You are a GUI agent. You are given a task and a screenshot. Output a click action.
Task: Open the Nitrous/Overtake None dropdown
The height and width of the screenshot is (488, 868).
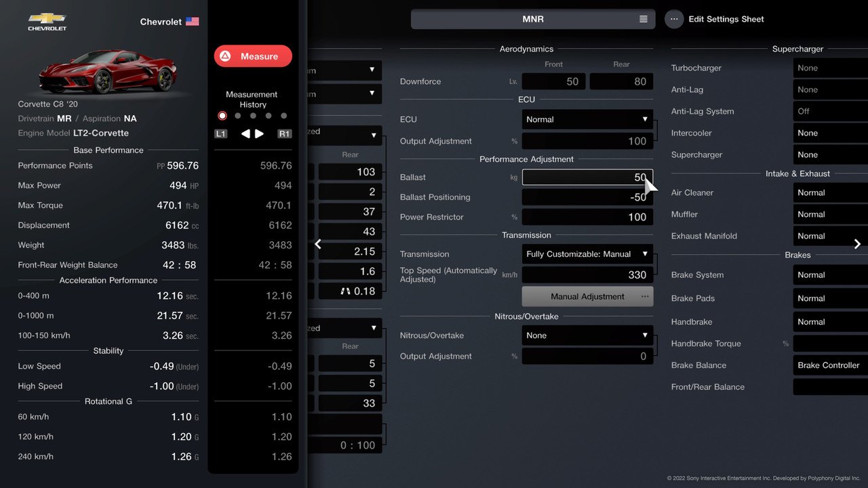[x=587, y=335]
